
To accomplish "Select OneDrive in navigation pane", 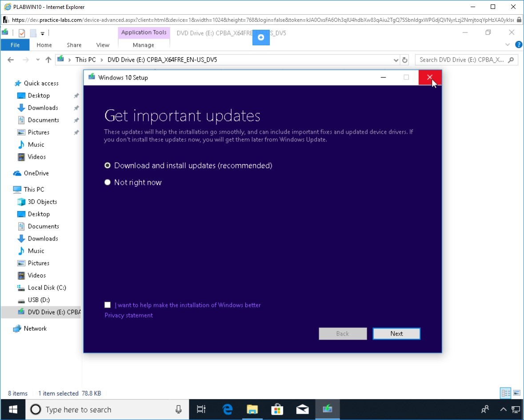I will (x=36, y=173).
